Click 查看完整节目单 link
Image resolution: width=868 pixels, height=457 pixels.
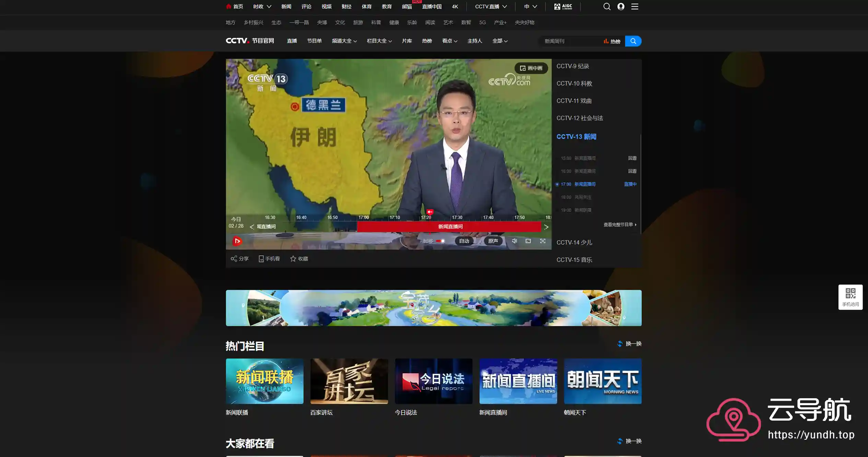tap(620, 225)
